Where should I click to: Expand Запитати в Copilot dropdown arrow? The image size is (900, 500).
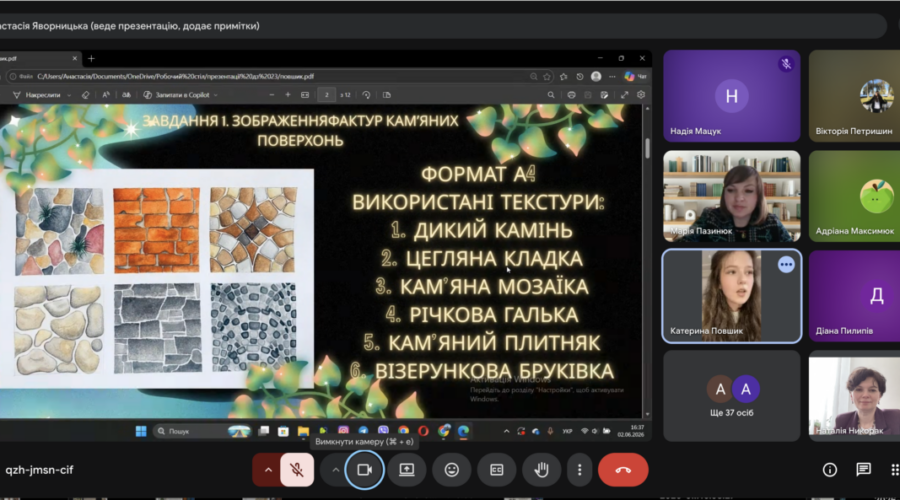[216, 95]
